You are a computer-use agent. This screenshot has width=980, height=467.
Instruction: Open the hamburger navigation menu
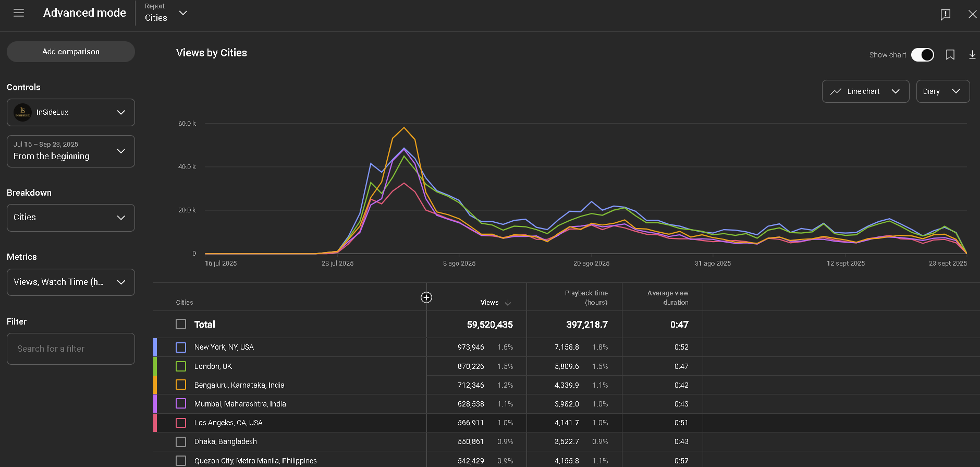click(x=19, y=13)
